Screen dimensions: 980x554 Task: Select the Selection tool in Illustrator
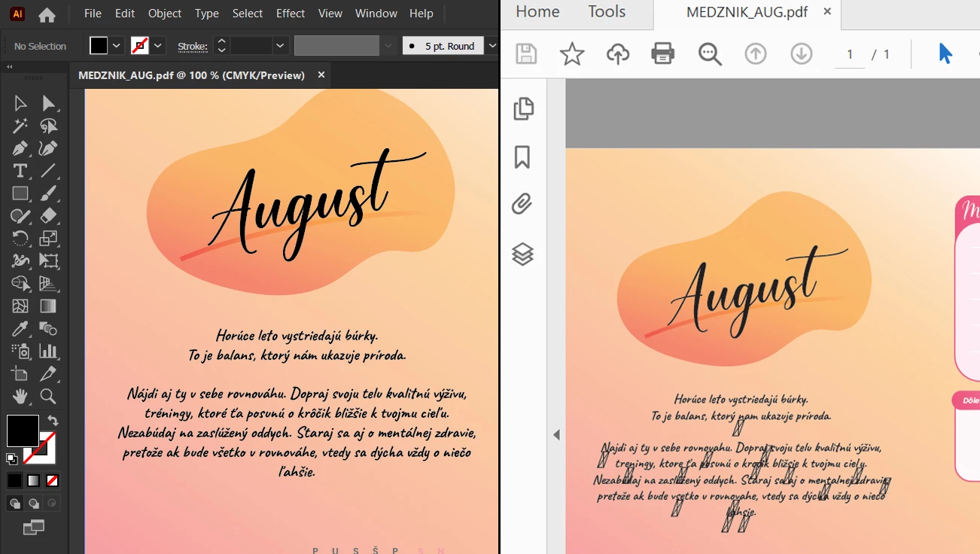(x=20, y=104)
